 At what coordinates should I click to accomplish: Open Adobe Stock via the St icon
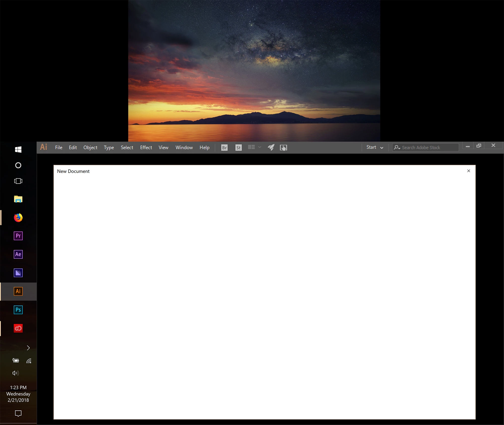point(238,148)
